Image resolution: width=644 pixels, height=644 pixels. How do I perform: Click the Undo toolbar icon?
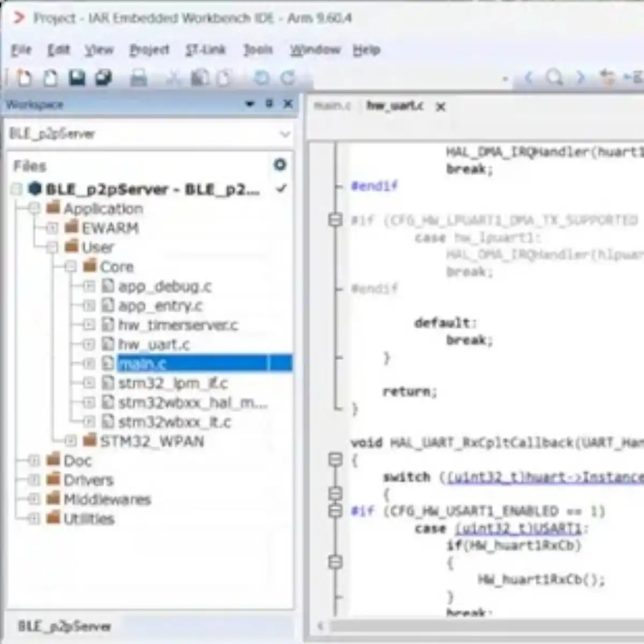pos(261,78)
